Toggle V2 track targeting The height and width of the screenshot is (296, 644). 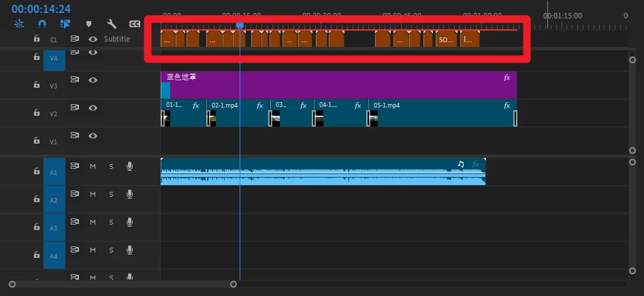click(x=54, y=114)
